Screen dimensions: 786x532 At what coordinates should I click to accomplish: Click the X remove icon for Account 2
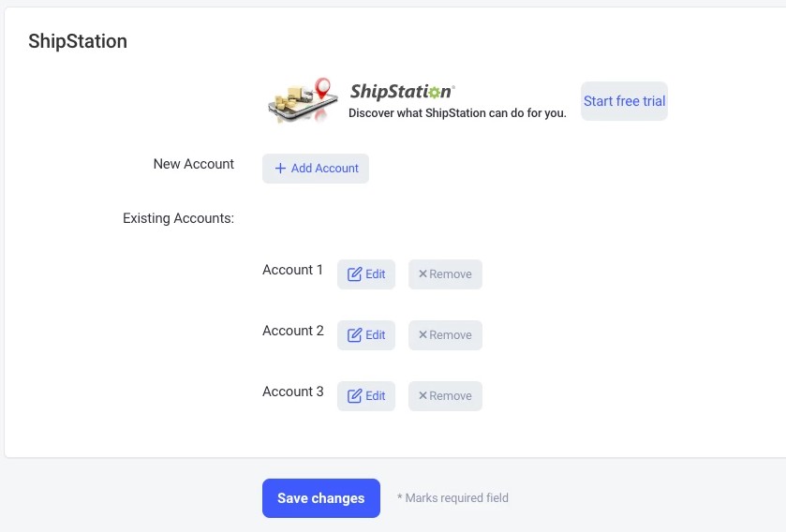[x=423, y=334]
